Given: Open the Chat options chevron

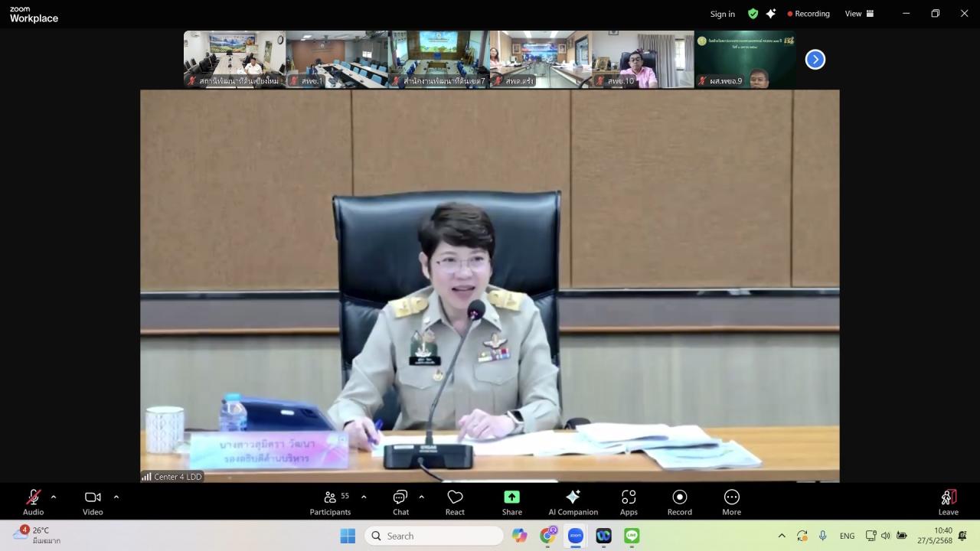Looking at the screenshot, I should 420,496.
